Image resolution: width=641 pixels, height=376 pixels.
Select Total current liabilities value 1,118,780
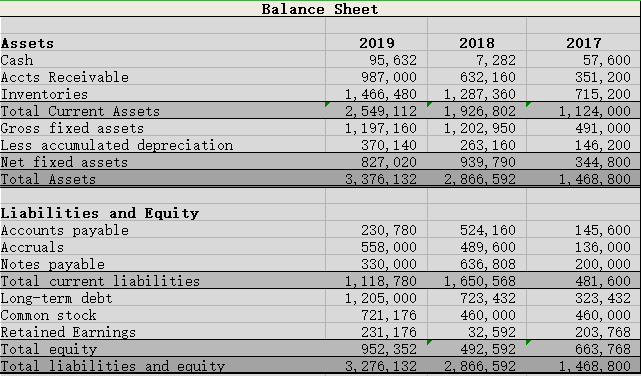(381, 281)
